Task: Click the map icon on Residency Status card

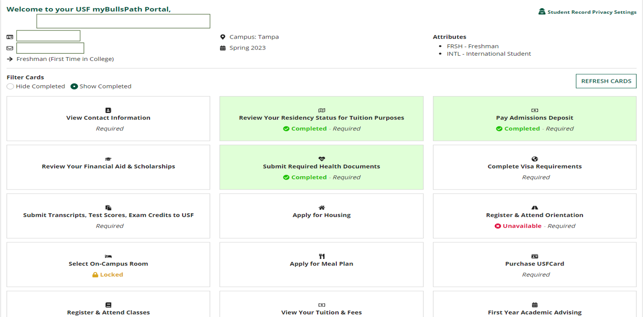Action: pyautogui.click(x=322, y=110)
